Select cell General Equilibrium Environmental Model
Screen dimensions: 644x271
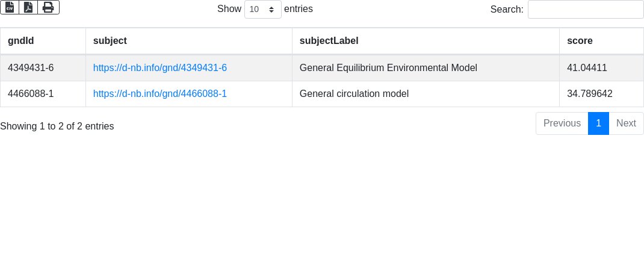pyautogui.click(x=426, y=68)
